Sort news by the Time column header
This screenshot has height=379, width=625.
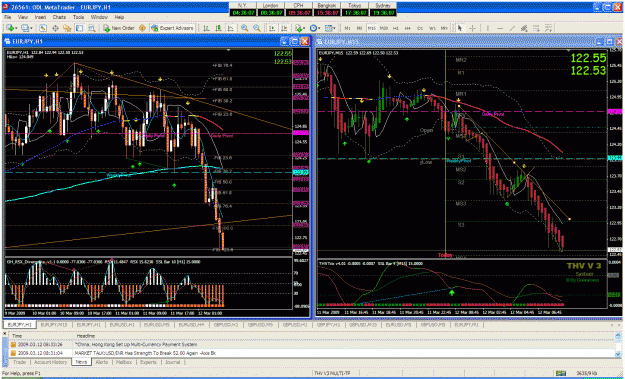42,336
